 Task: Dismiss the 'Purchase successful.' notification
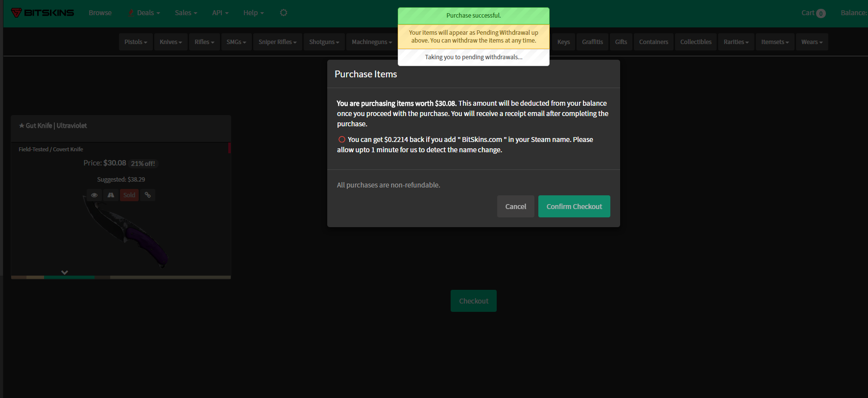click(x=474, y=16)
